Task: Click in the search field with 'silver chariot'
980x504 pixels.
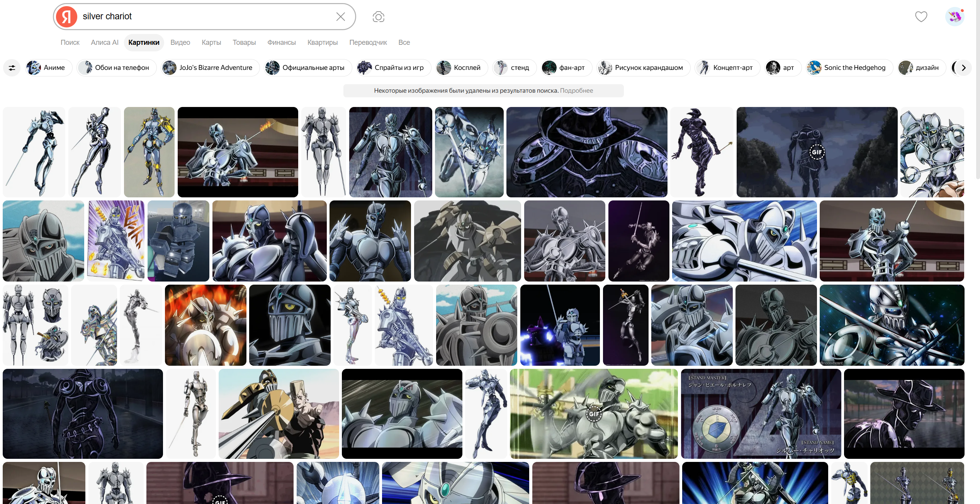Action: pyautogui.click(x=205, y=17)
